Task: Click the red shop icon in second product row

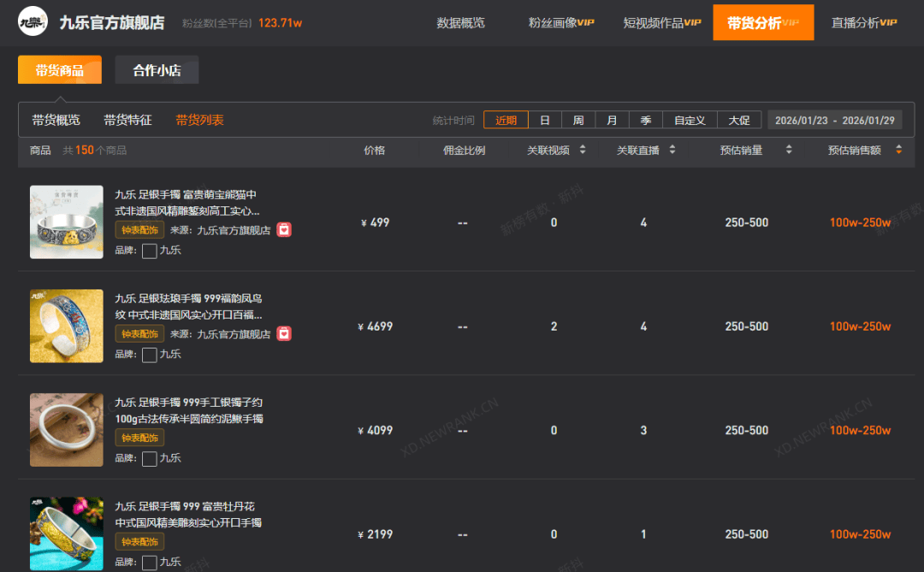Action: click(284, 334)
